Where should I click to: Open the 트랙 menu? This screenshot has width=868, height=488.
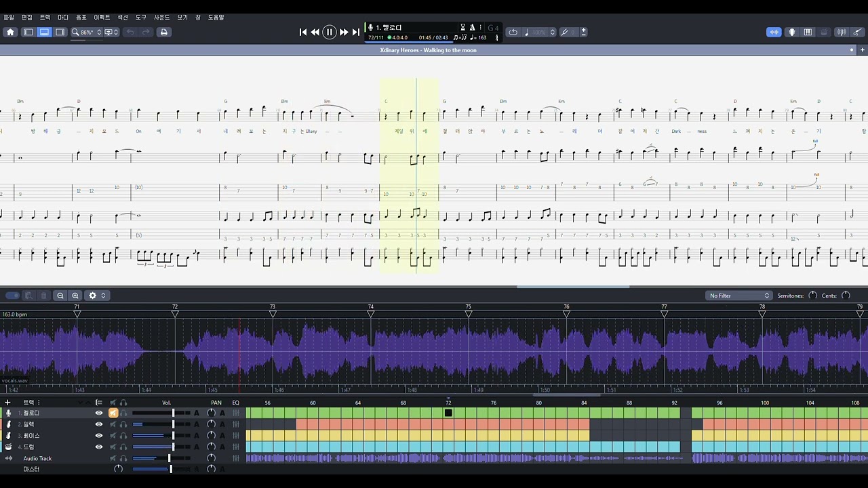45,17
